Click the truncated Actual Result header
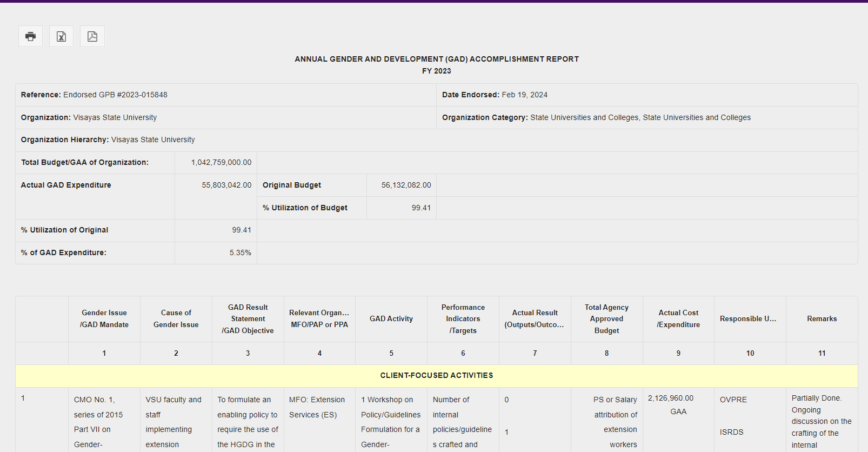Screen dimensions: 868x452 [x=535, y=318]
